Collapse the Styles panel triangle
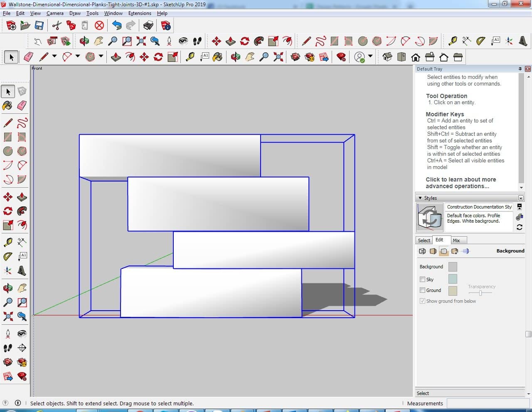Viewport: 532px width, 412px height. (420, 198)
